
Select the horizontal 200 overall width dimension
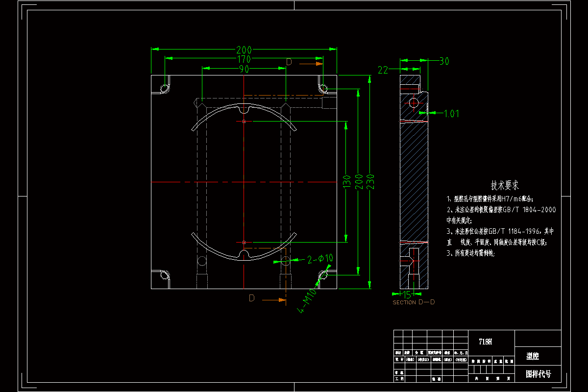244,49
